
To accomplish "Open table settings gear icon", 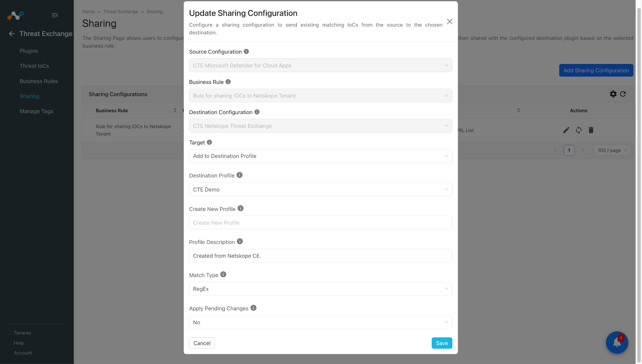I will tap(613, 94).
